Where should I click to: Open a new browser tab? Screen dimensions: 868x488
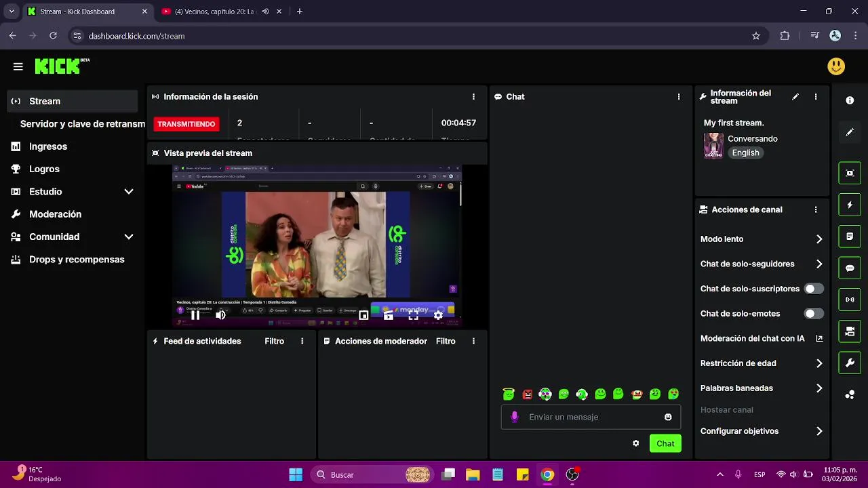[300, 12]
